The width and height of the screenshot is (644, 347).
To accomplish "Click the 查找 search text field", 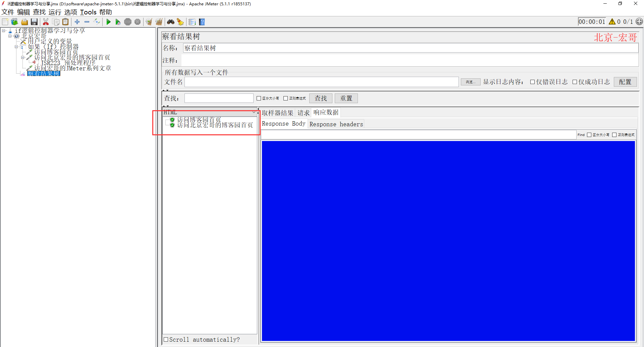I will tap(219, 98).
